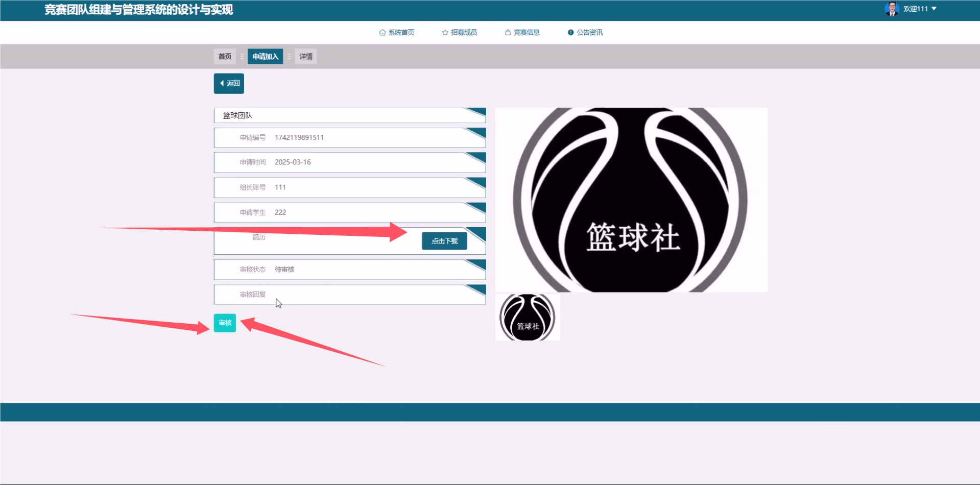
Task: Click the home icon beside 系统首页
Action: coord(382,33)
